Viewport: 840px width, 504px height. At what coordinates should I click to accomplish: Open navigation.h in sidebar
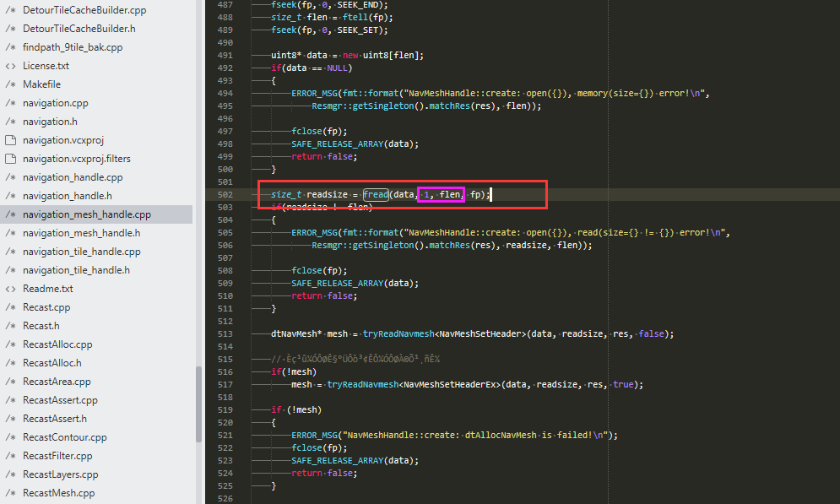click(x=50, y=122)
